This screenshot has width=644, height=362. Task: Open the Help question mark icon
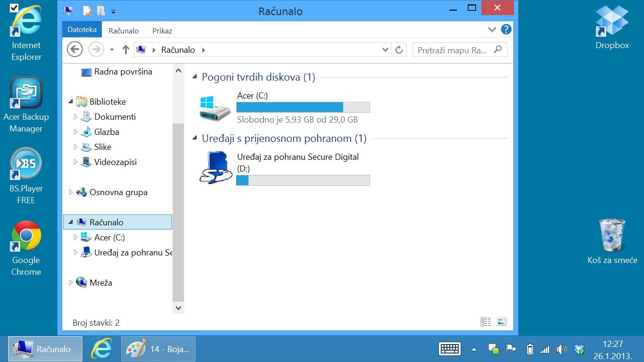tap(506, 30)
